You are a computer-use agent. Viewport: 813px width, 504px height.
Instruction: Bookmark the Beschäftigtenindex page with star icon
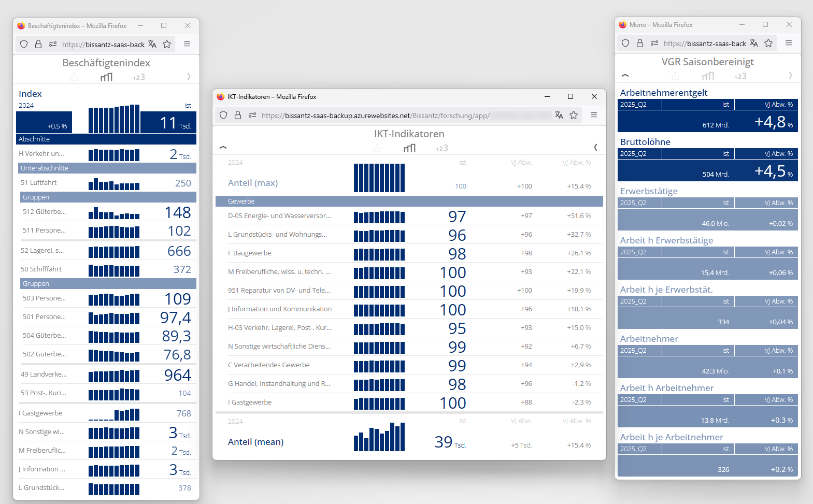tap(167, 45)
